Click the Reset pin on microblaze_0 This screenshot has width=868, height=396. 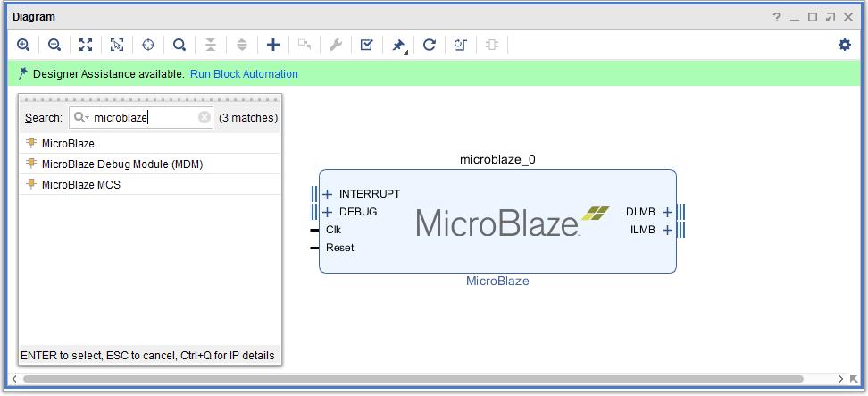[315, 248]
